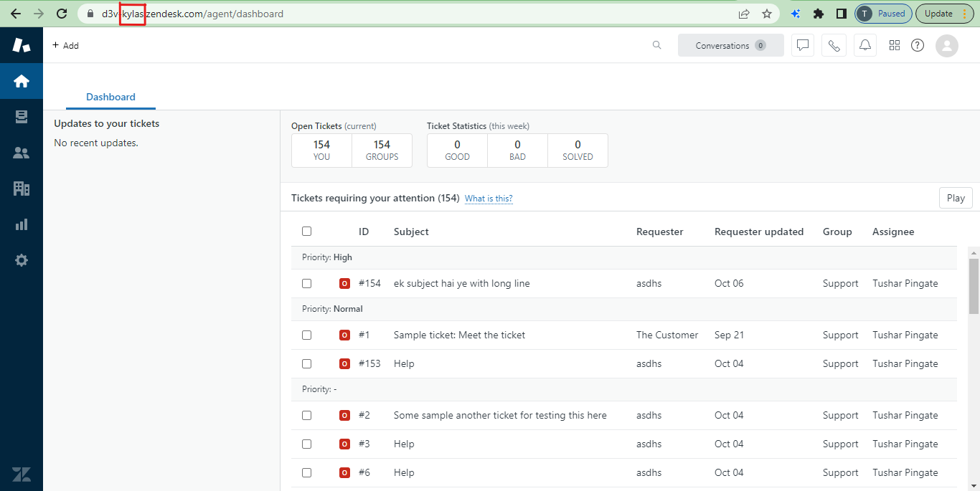
Task: Click the 'What is this?' link
Action: [489, 198]
